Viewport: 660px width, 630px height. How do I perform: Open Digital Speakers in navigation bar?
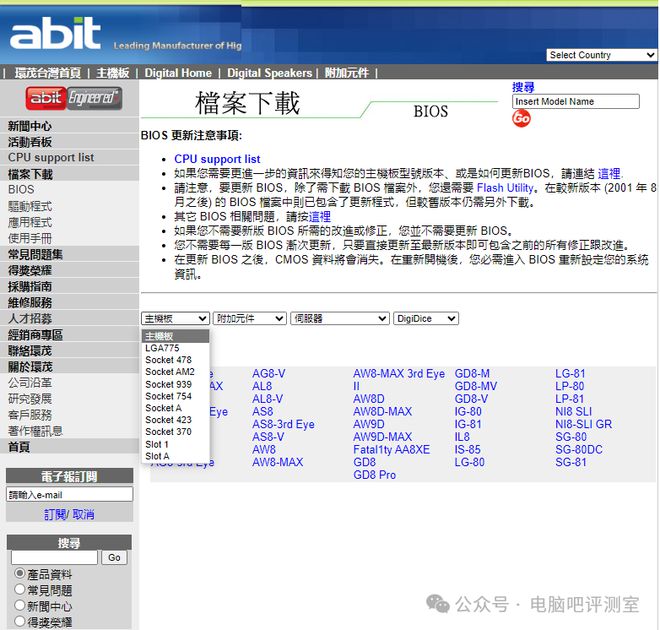pos(269,73)
